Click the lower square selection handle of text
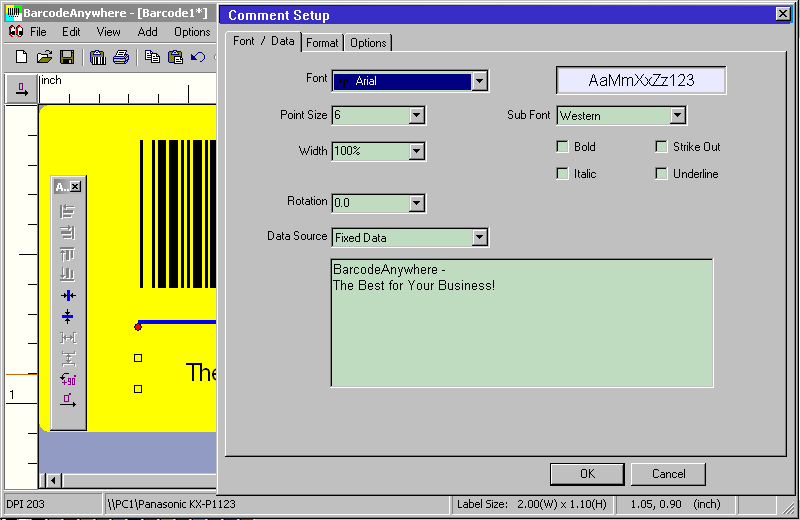The height and width of the screenshot is (520, 800). pos(138,389)
